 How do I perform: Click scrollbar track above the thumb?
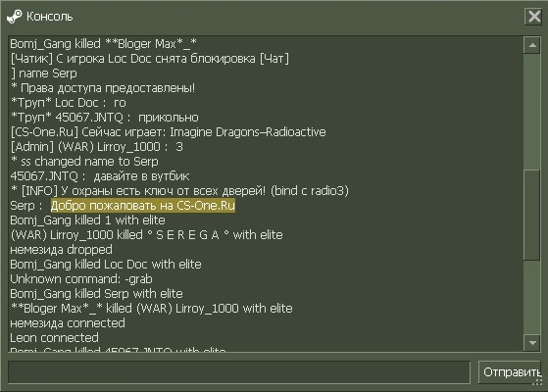[x=532, y=112]
